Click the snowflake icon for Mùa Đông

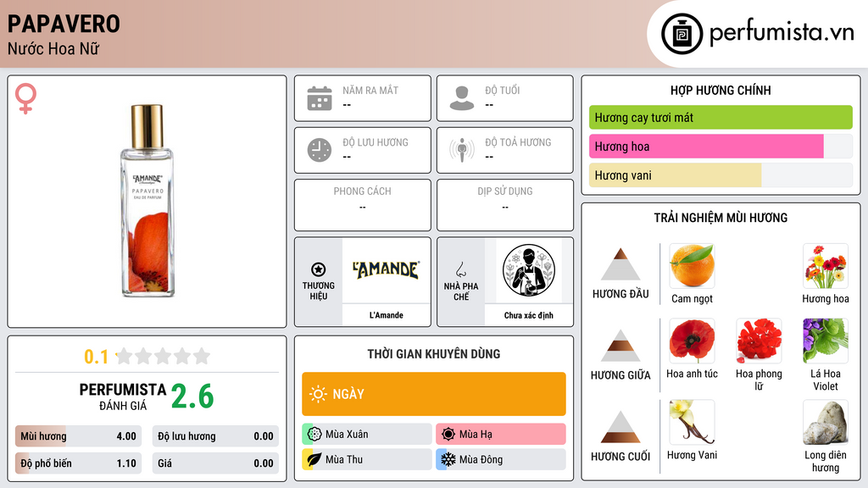click(448, 459)
